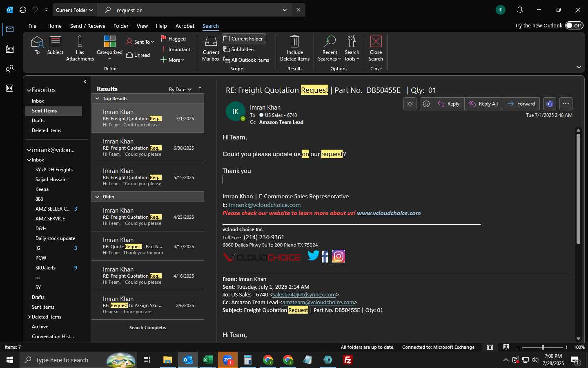Collapse Older results group
588x368 pixels.
point(97,197)
